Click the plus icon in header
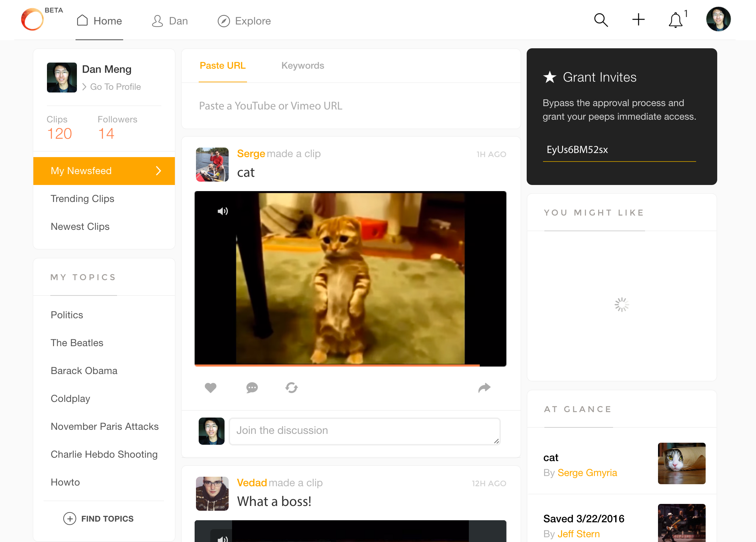Viewport: 756px width, 542px height. (x=638, y=20)
